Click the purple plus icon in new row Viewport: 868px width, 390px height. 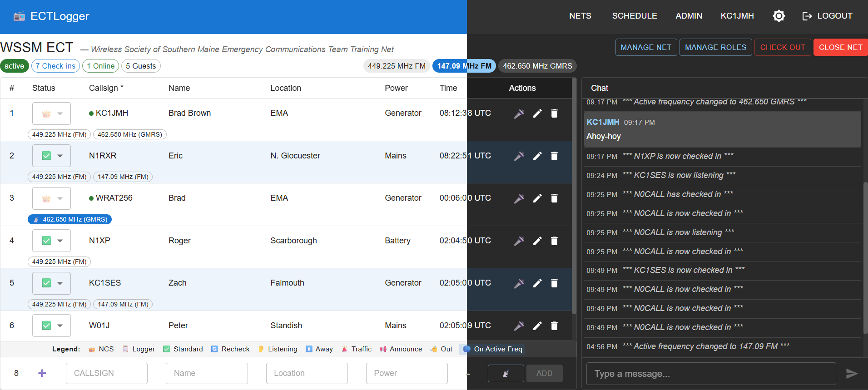pos(42,373)
